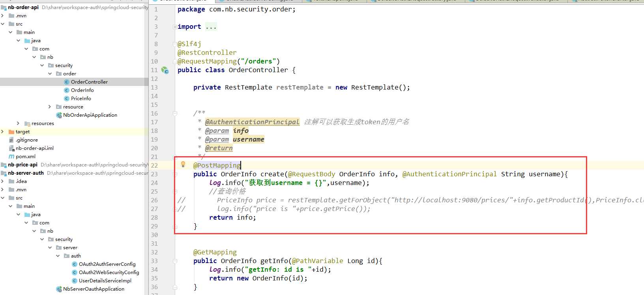This screenshot has width=644, height=295.
Task: Collapse the auth package chevron
Action: click(58, 256)
